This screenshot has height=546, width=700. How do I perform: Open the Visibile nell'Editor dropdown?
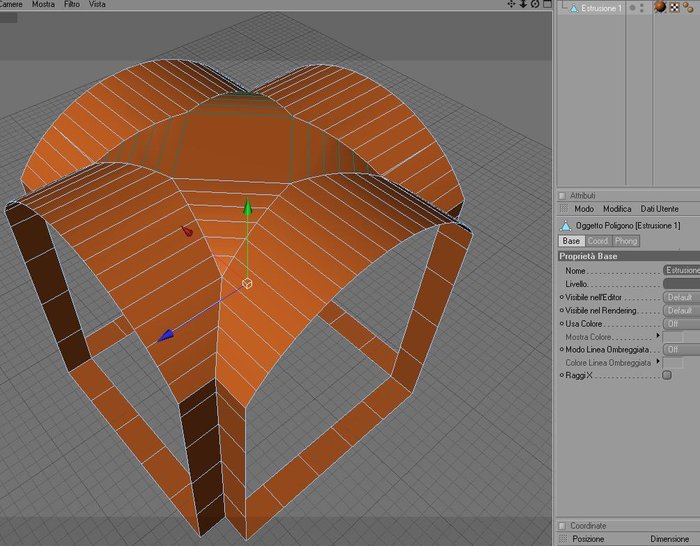click(681, 297)
